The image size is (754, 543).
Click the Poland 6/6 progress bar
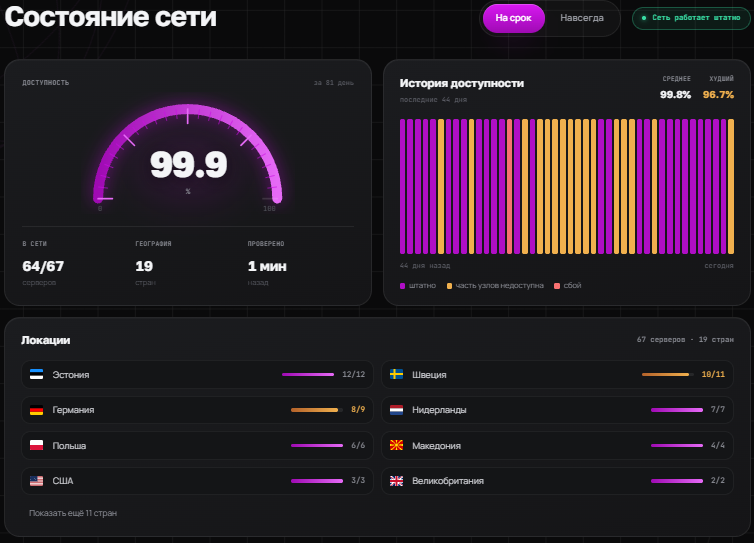317,445
